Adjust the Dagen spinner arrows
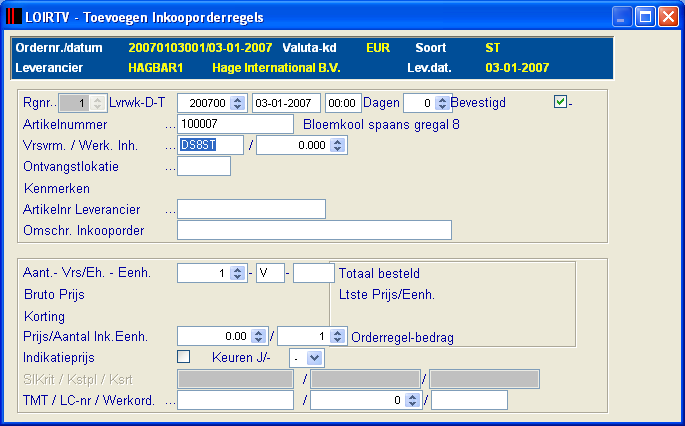685x426 pixels. (x=442, y=103)
